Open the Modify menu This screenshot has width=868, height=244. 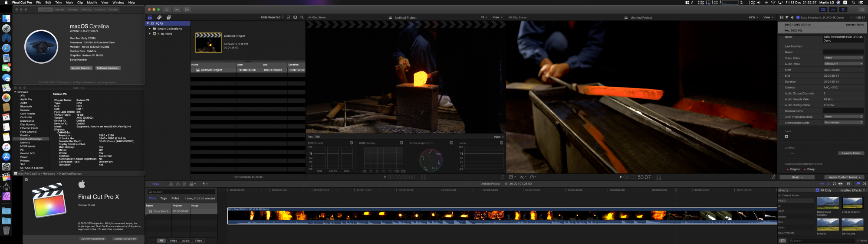pyautogui.click(x=92, y=3)
